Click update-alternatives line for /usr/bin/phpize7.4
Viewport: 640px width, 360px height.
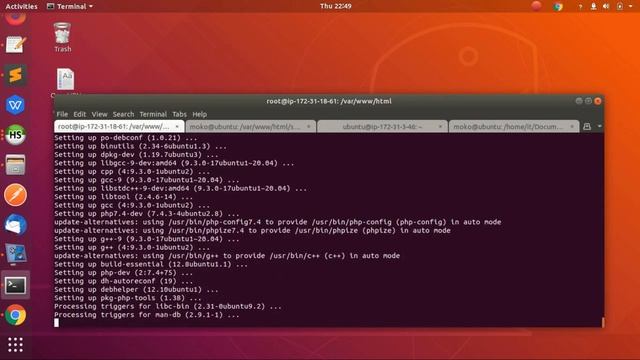(x=252, y=231)
